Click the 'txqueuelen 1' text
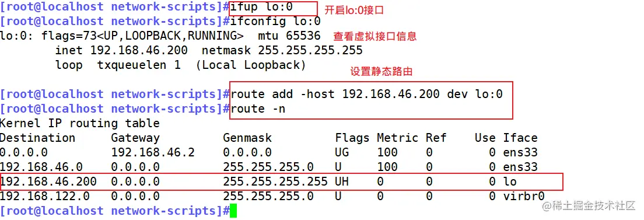This screenshot has width=644, height=220. tap(139, 65)
